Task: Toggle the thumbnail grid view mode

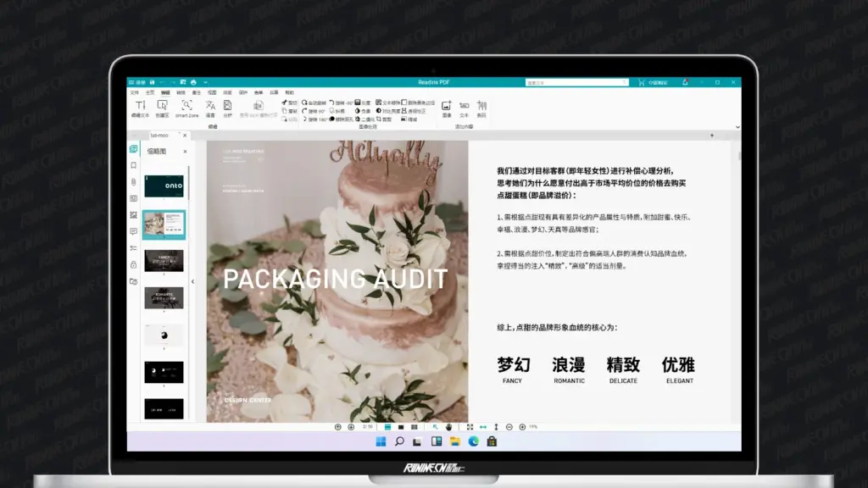Action: [x=414, y=426]
